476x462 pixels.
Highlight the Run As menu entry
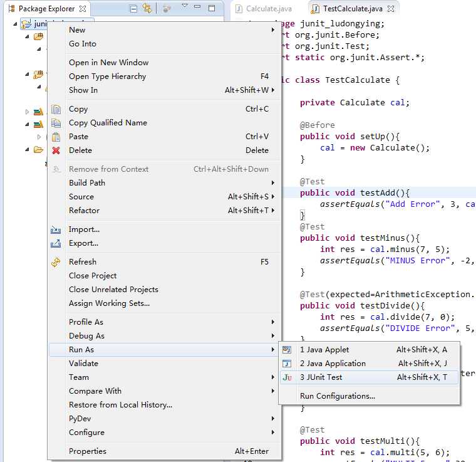point(165,350)
